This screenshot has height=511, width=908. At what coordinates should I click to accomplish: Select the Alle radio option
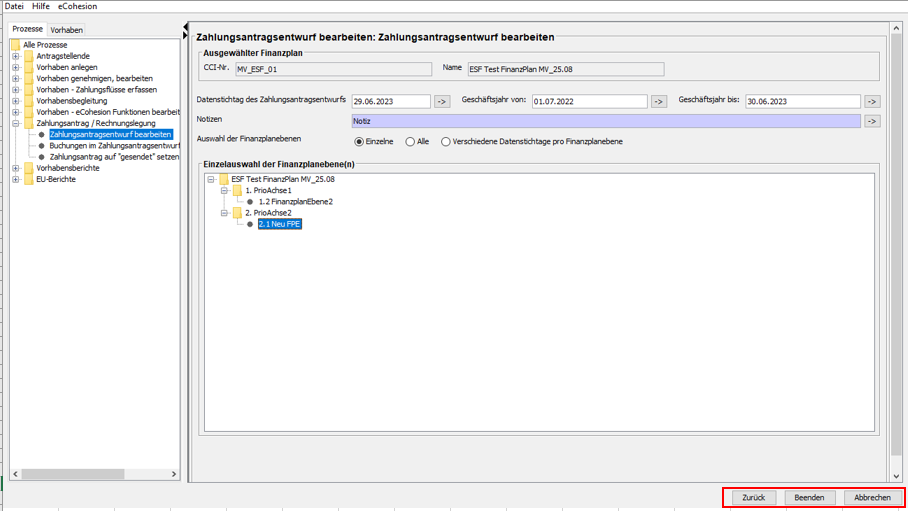[x=410, y=142]
